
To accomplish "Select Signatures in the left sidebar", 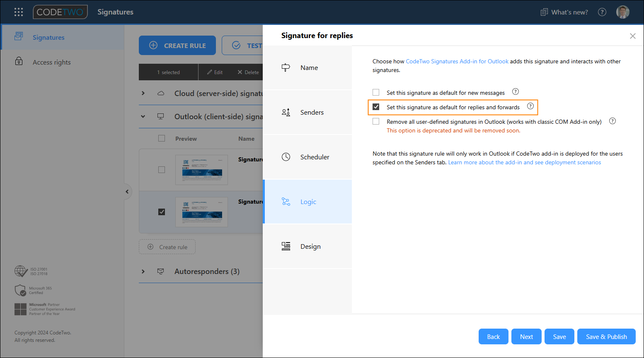I will (63, 37).
